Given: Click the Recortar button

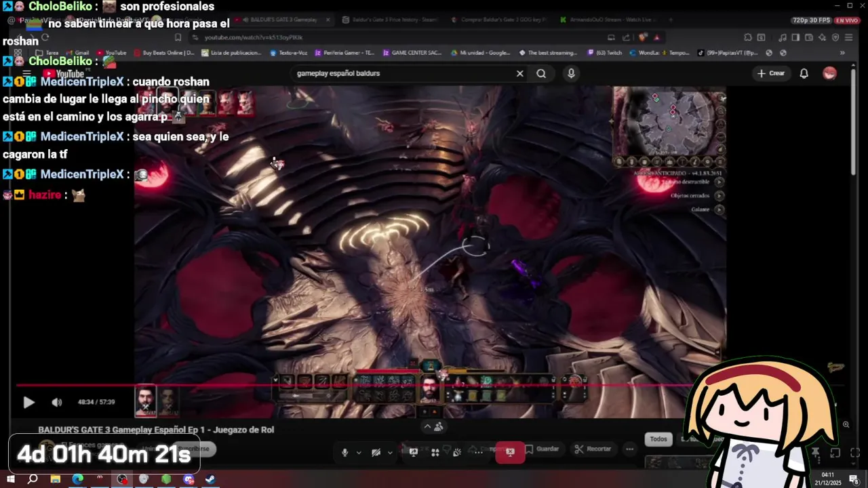Looking at the screenshot, I should (x=593, y=449).
